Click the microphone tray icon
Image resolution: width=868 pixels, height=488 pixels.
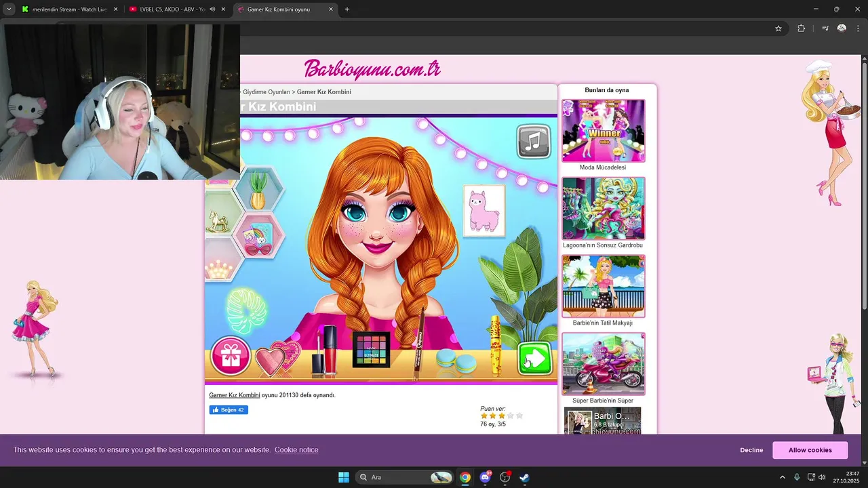[x=797, y=477]
